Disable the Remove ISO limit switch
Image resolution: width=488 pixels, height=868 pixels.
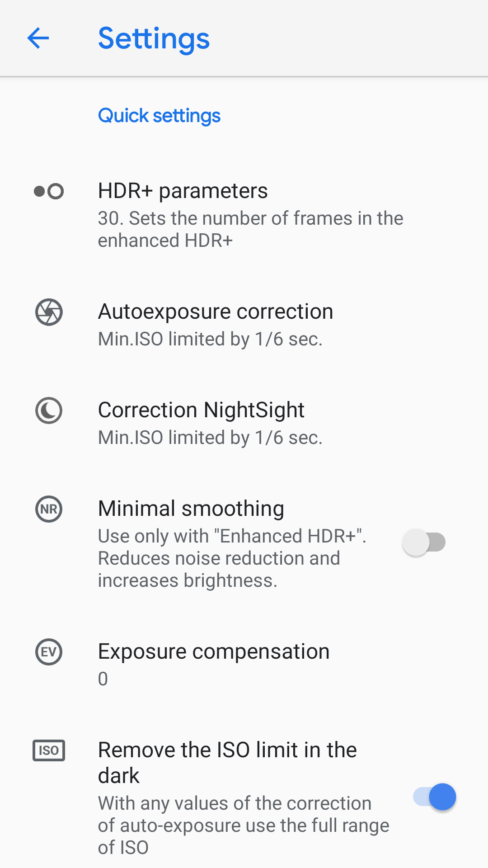point(435,797)
